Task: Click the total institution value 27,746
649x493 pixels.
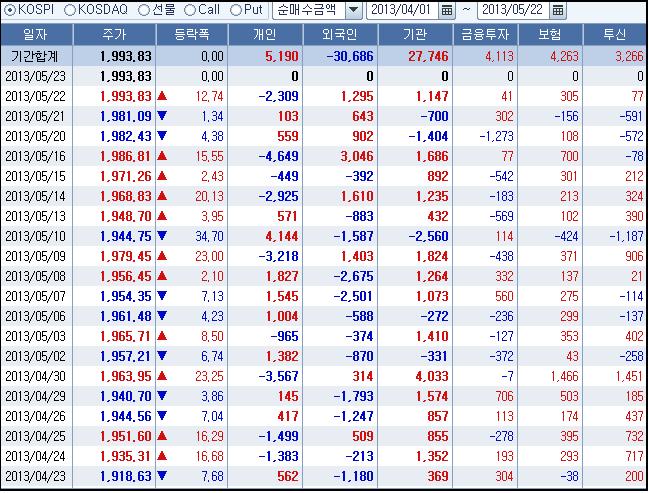Action: coord(428,56)
